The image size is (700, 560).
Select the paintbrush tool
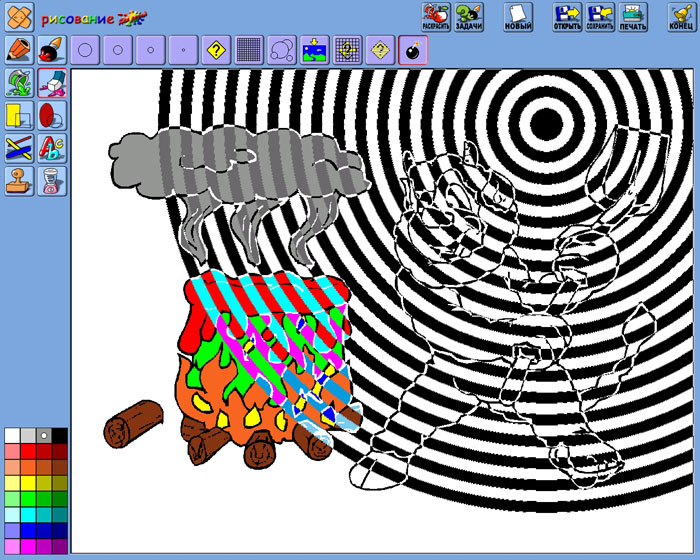click(x=52, y=49)
